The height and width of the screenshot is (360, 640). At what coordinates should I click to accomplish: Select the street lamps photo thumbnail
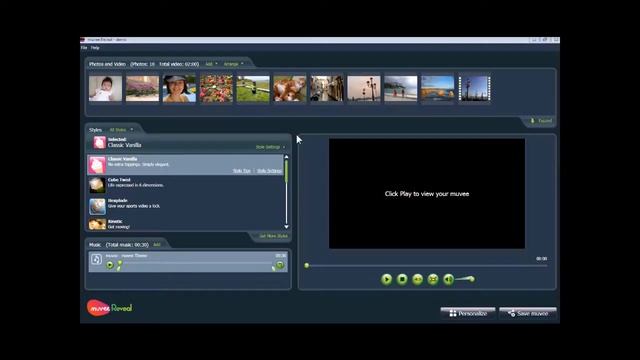tap(364, 88)
